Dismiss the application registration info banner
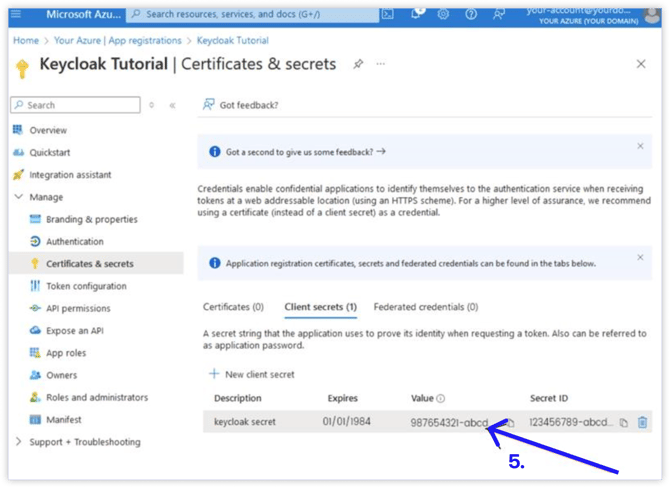 [x=640, y=257]
